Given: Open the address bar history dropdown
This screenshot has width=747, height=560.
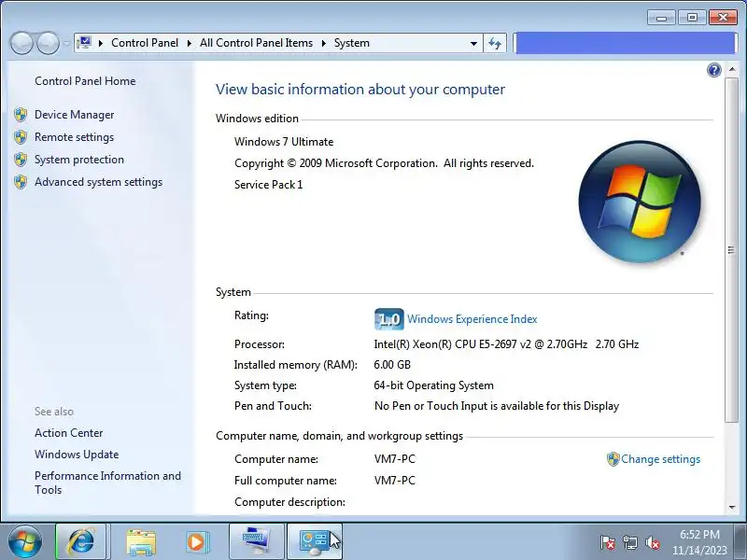Looking at the screenshot, I should [x=473, y=43].
